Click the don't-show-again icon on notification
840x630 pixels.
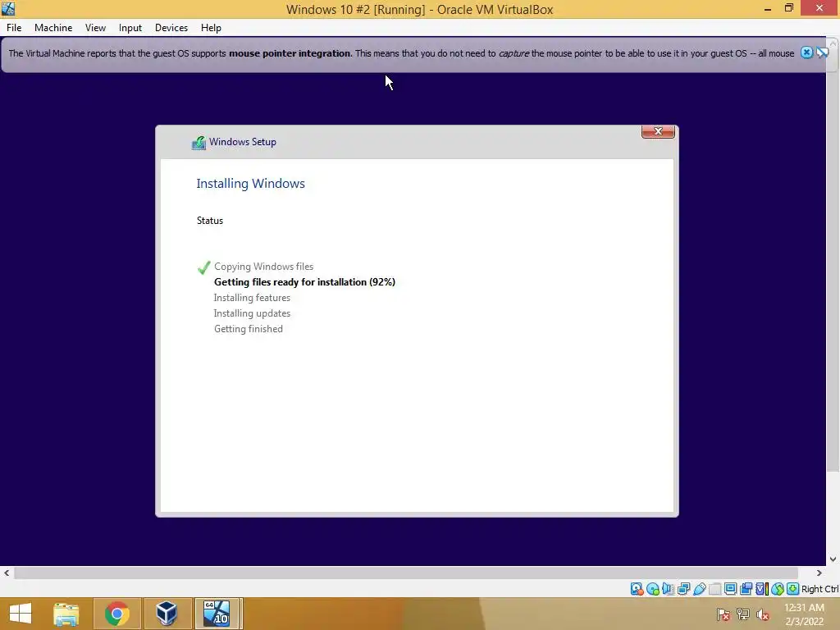point(822,52)
